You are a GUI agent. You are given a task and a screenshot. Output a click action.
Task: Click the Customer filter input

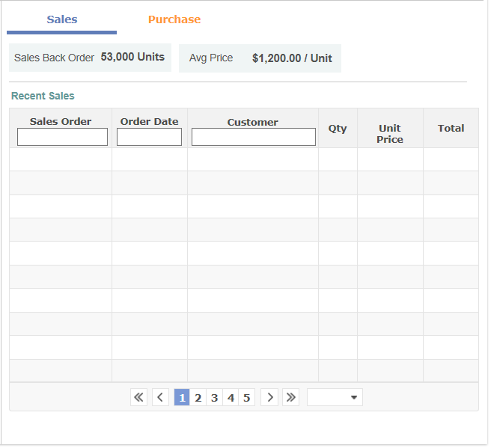(253, 137)
